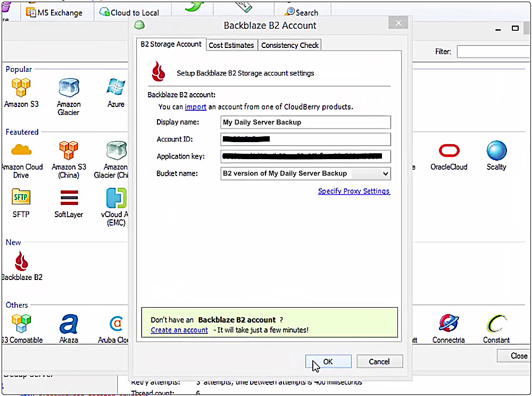
Task: Choose the S3 Compatible storage icon
Action: click(x=21, y=323)
